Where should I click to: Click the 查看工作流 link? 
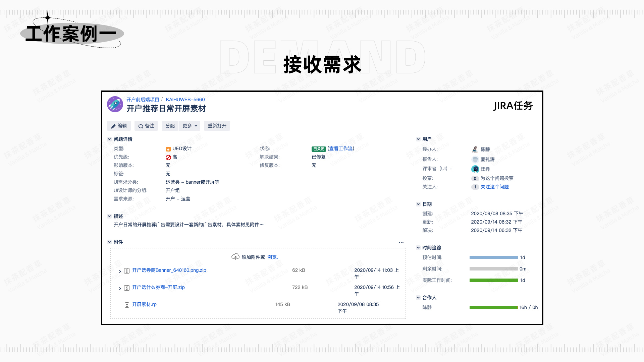click(x=341, y=148)
